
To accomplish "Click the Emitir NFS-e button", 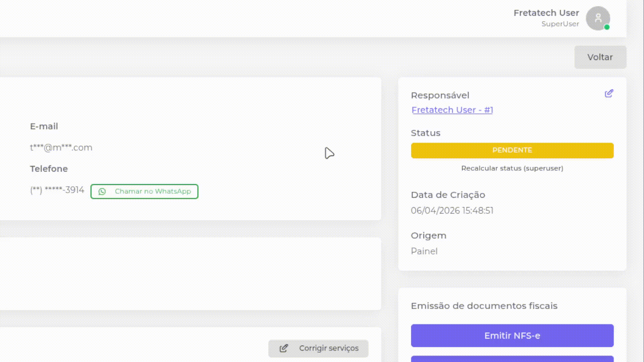I will point(512,336).
